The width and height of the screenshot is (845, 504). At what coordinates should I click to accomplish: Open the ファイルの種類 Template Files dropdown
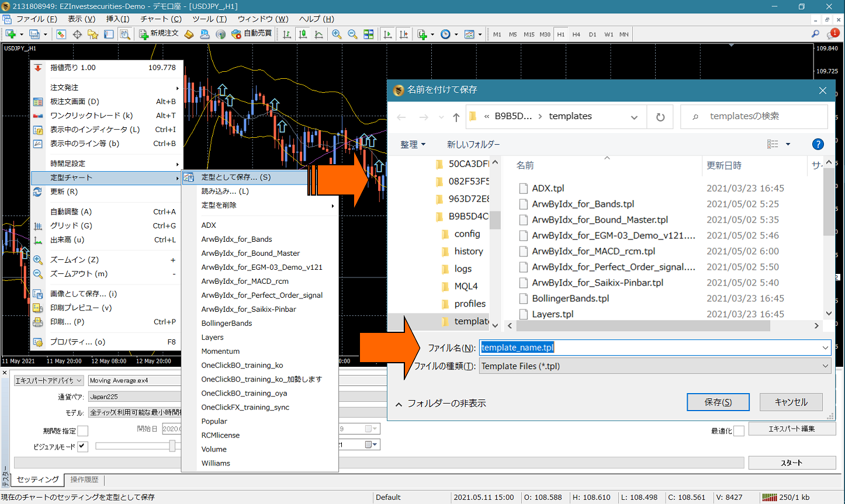tap(825, 366)
